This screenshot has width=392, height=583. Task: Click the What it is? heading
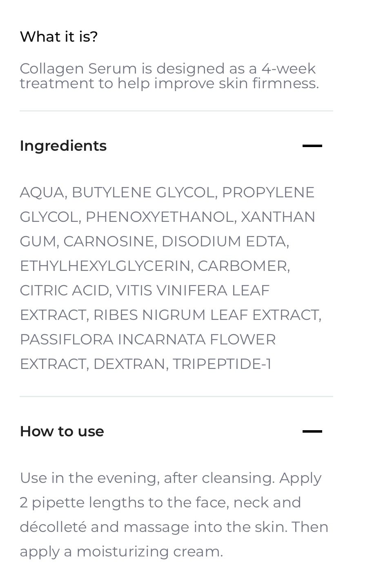click(x=59, y=37)
